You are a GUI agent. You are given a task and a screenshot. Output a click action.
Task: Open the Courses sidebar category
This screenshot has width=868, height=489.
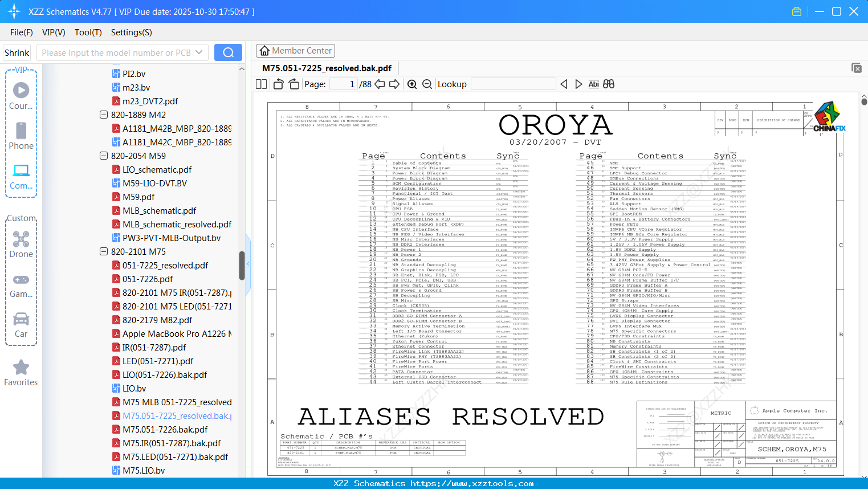(x=21, y=95)
